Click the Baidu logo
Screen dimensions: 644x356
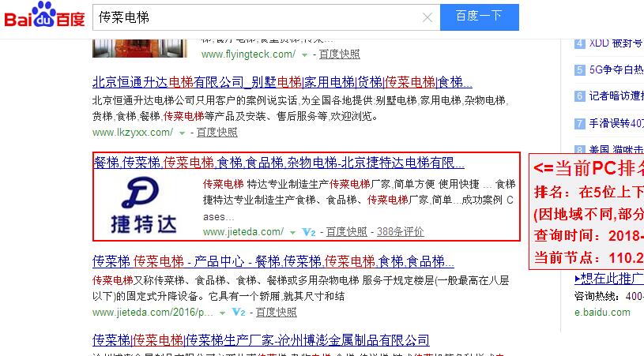click(x=44, y=15)
